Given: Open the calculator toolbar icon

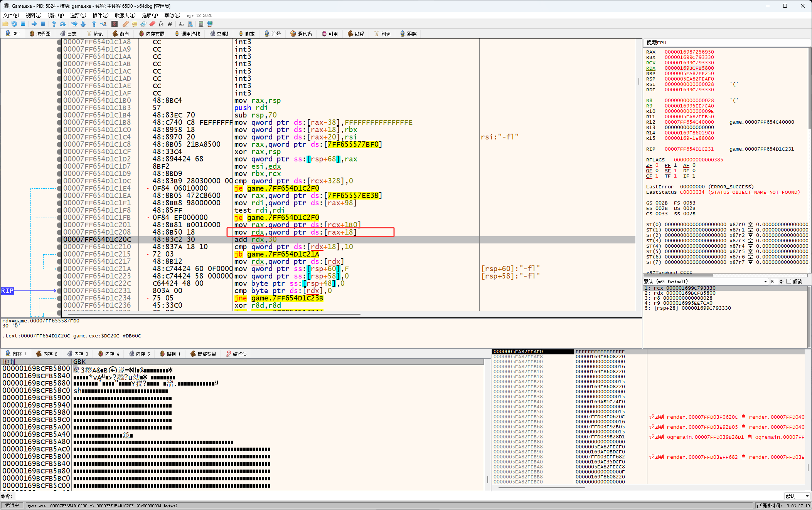Looking at the screenshot, I should click(201, 24).
